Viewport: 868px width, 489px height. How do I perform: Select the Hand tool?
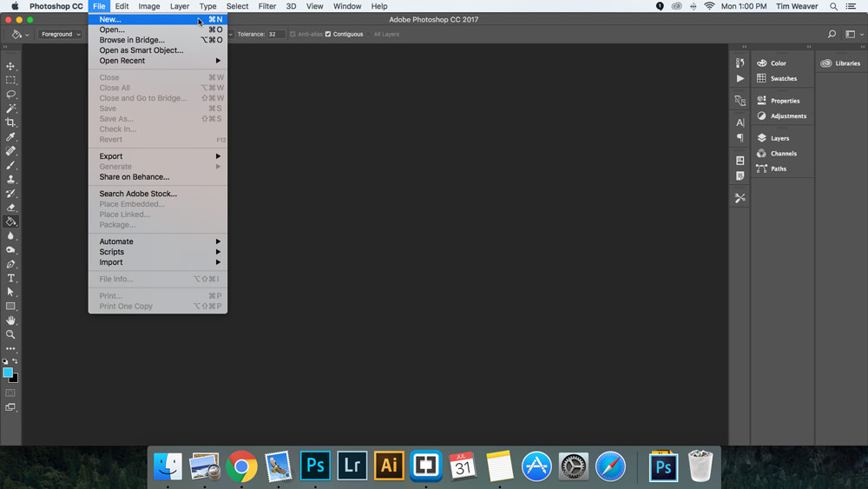(x=10, y=320)
